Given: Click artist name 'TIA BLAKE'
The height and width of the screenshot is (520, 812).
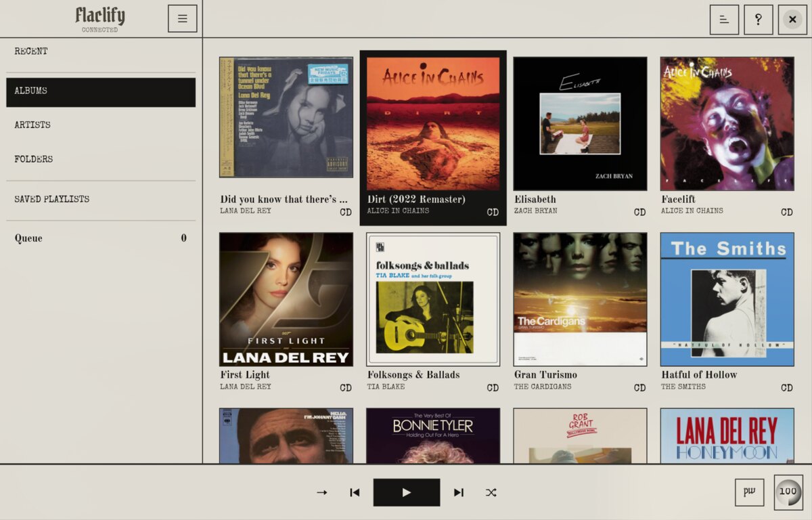Looking at the screenshot, I should pos(386,387).
